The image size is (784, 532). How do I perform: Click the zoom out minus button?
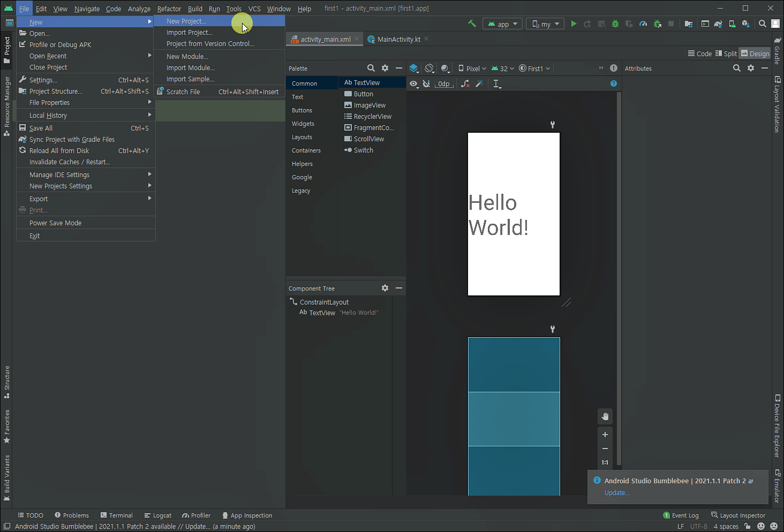605,449
